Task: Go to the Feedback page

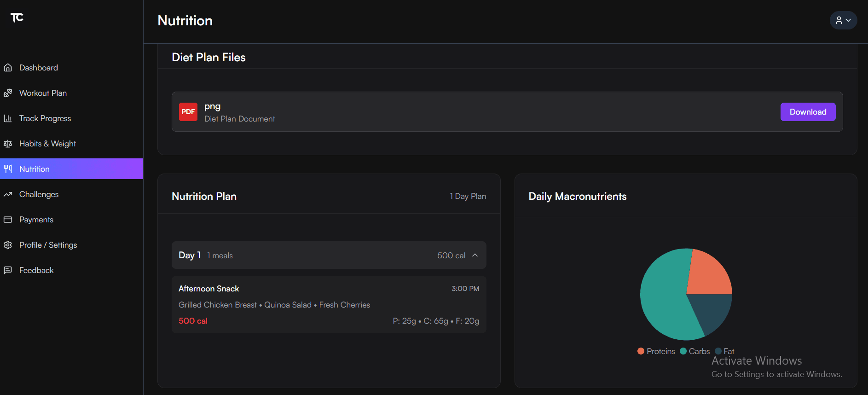Action: pyautogui.click(x=36, y=270)
